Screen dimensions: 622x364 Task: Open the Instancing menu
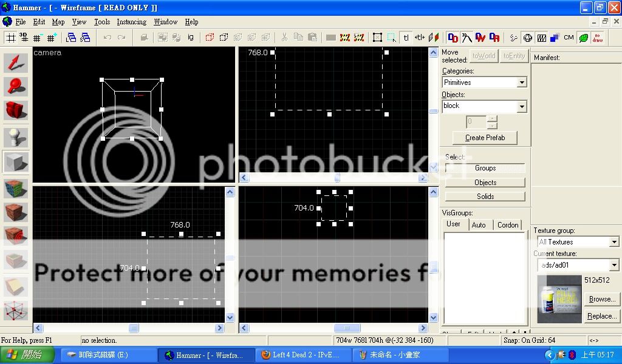(x=131, y=22)
